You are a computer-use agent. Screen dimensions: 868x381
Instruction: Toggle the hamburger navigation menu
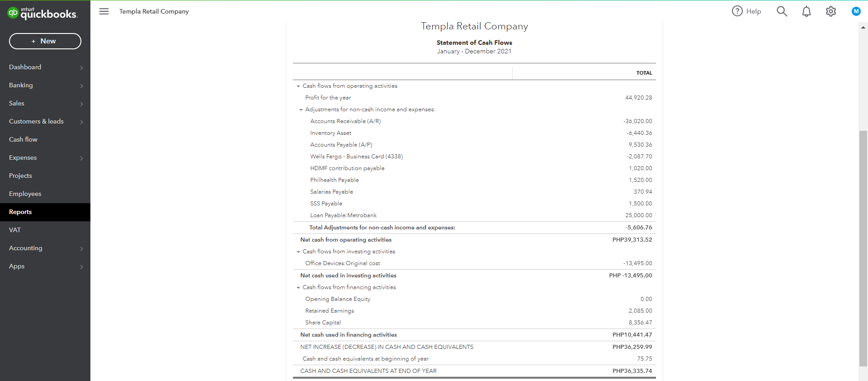click(104, 11)
